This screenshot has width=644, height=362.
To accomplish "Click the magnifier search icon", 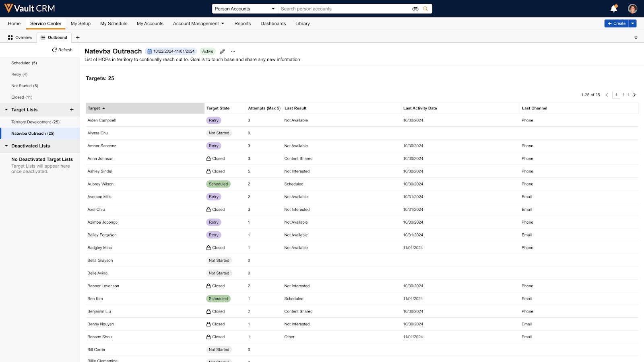I will (425, 9).
